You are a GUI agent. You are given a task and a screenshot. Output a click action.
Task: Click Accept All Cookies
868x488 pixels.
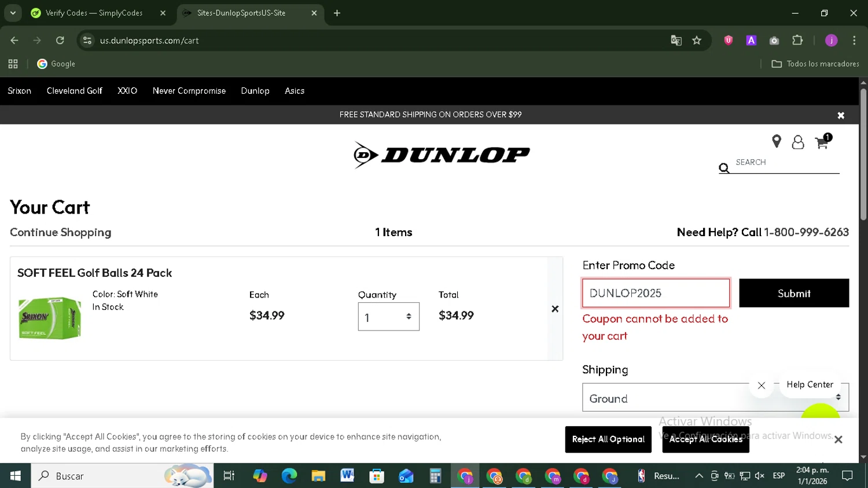pos(706,439)
